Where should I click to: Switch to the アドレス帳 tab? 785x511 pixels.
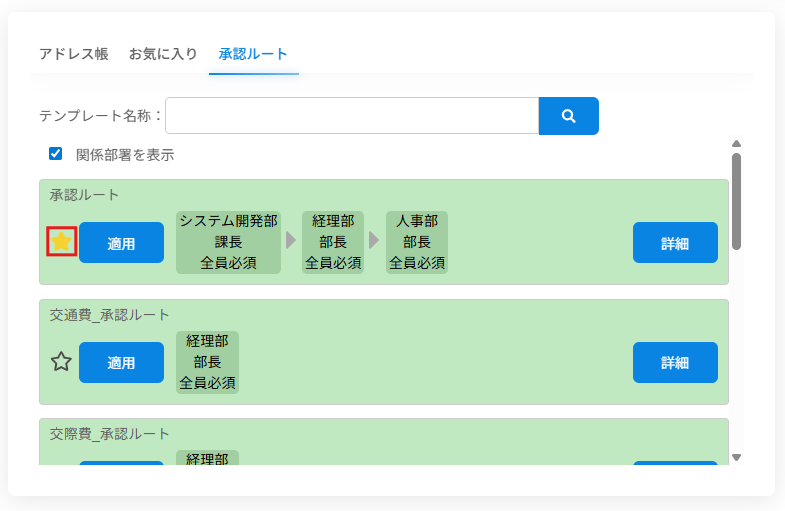[73, 54]
